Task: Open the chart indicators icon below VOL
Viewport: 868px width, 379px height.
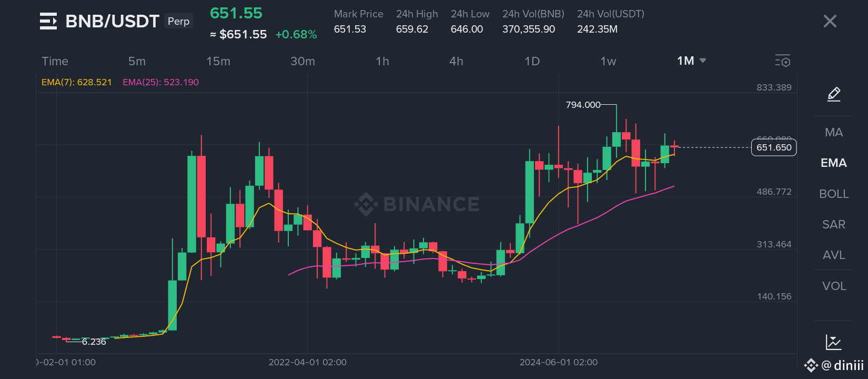Action: (834, 342)
